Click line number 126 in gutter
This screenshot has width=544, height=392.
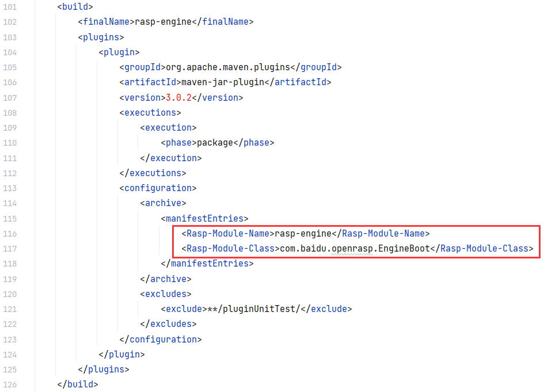[x=10, y=385]
